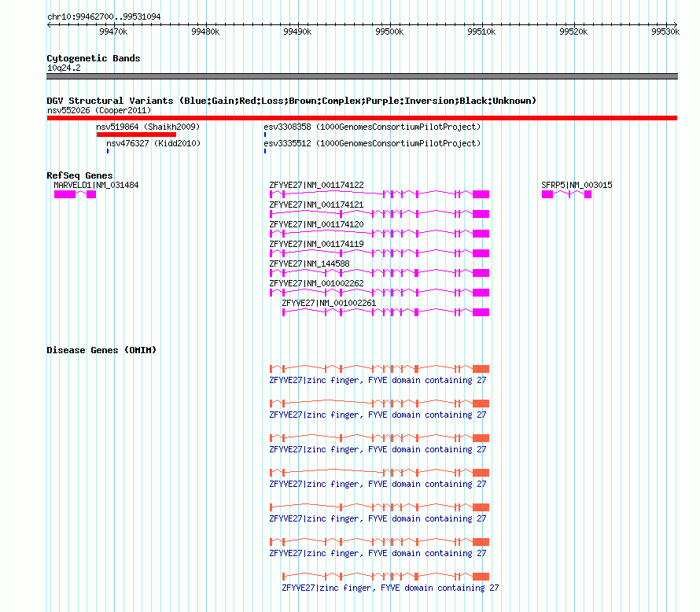This screenshot has width=700, height=612.
Task: Click the 99500k ruler tick label
Action: 389,31
